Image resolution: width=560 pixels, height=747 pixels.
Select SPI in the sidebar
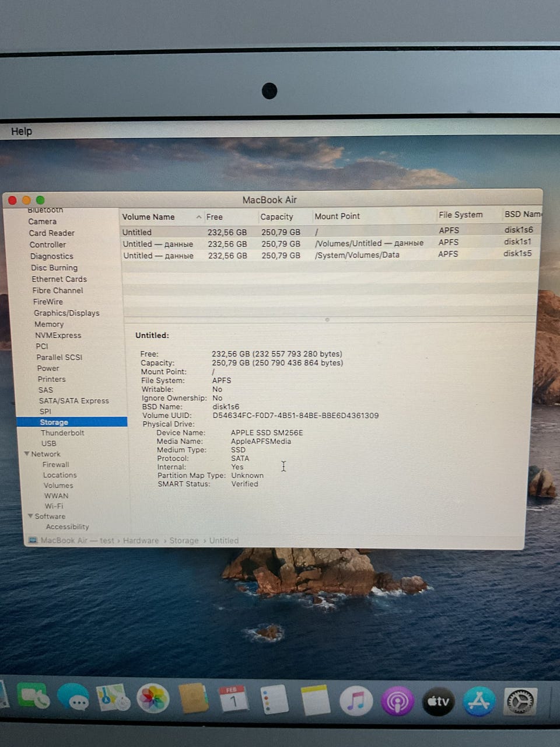pos(45,411)
